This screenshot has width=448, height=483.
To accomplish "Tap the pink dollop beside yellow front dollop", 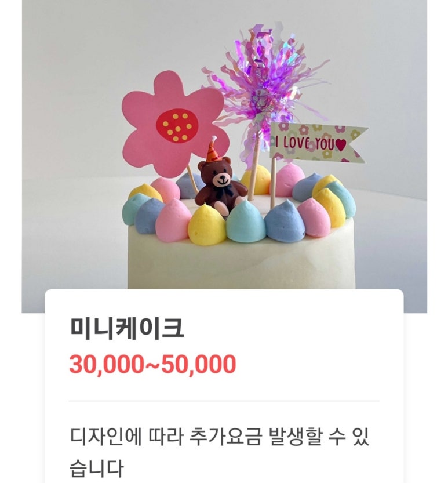I will [x=173, y=220].
